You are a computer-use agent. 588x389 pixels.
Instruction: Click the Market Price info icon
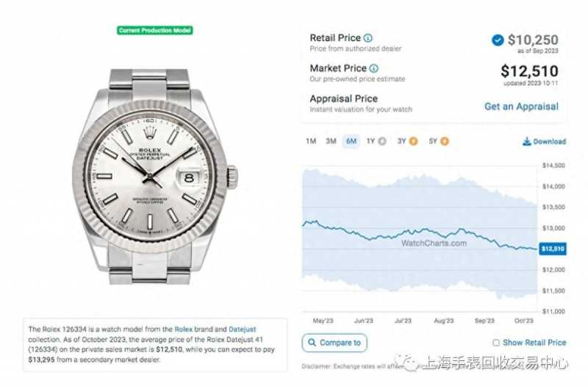coord(374,68)
